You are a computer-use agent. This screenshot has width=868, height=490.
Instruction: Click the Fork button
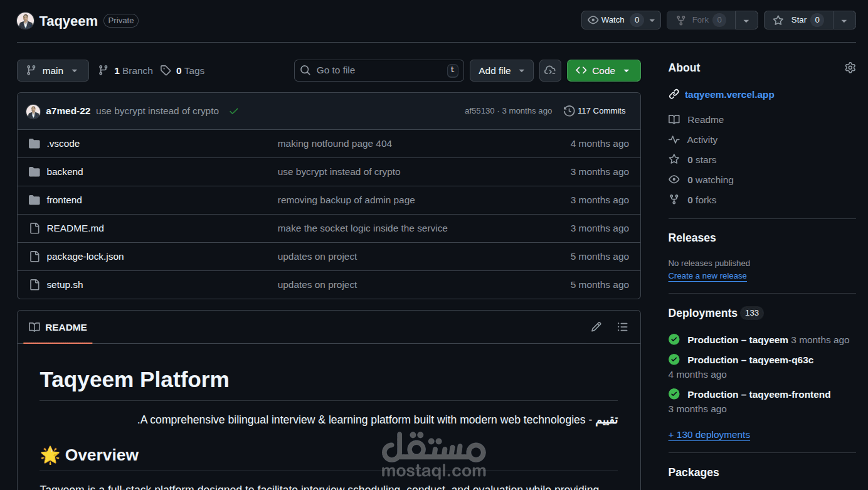(x=701, y=20)
